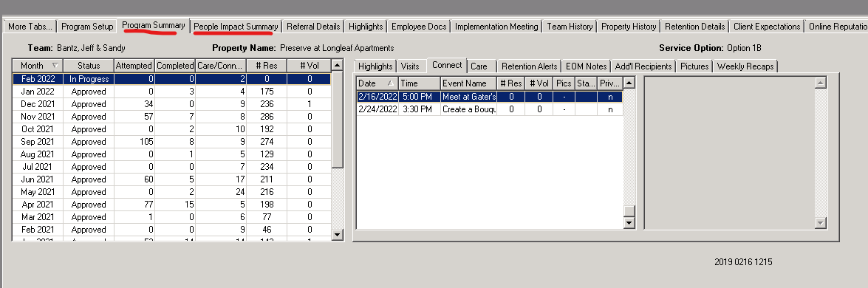Sort month table by # Vol header

pyautogui.click(x=309, y=65)
